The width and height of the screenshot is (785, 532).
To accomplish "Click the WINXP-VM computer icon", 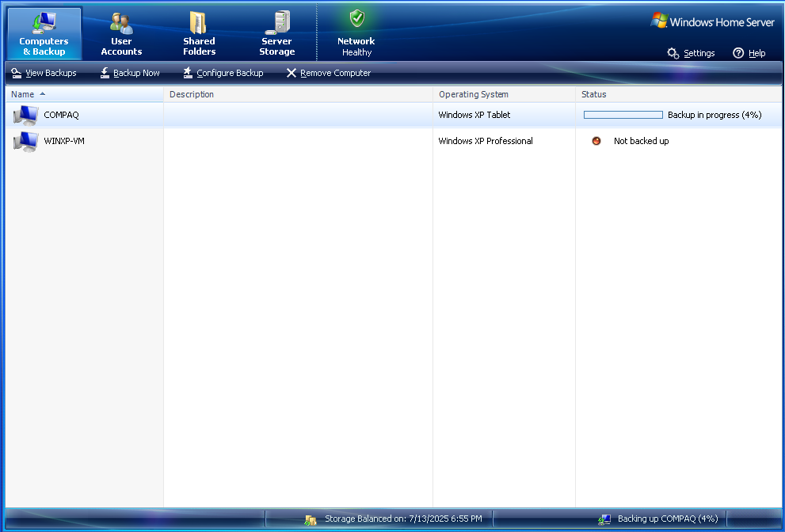I will pos(25,142).
